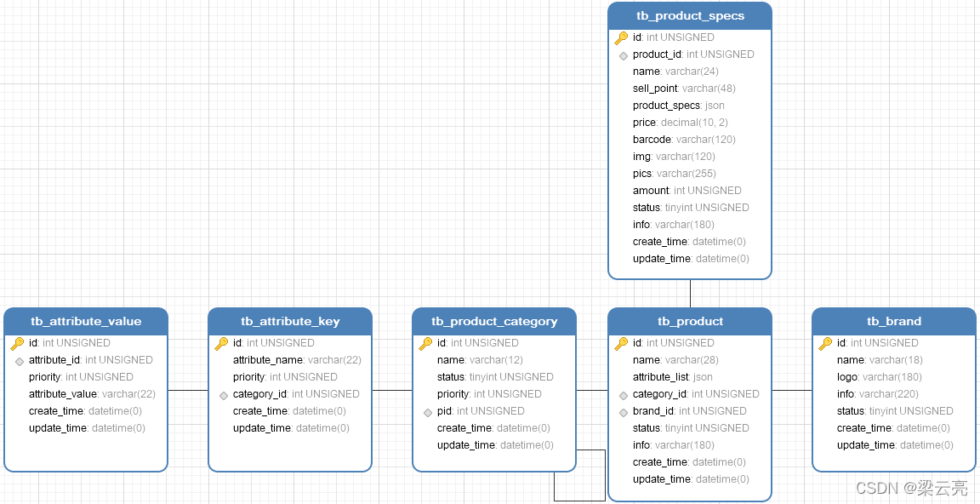Click the amount int UNSIGNED field
This screenshot has height=504, width=980.
point(687,190)
